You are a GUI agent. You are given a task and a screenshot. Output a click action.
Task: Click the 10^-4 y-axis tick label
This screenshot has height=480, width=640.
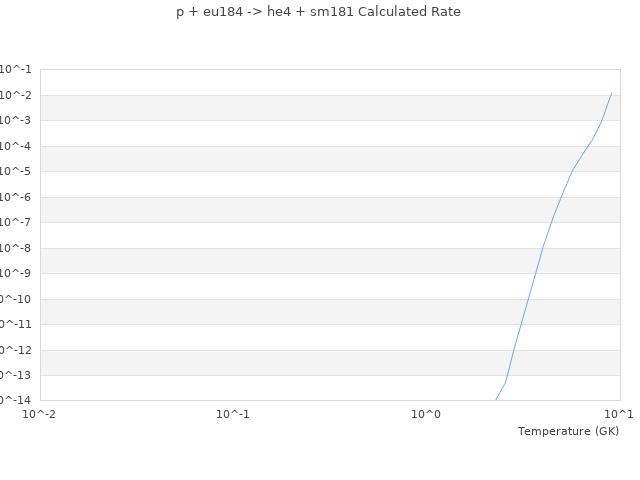pyautogui.click(x=15, y=146)
